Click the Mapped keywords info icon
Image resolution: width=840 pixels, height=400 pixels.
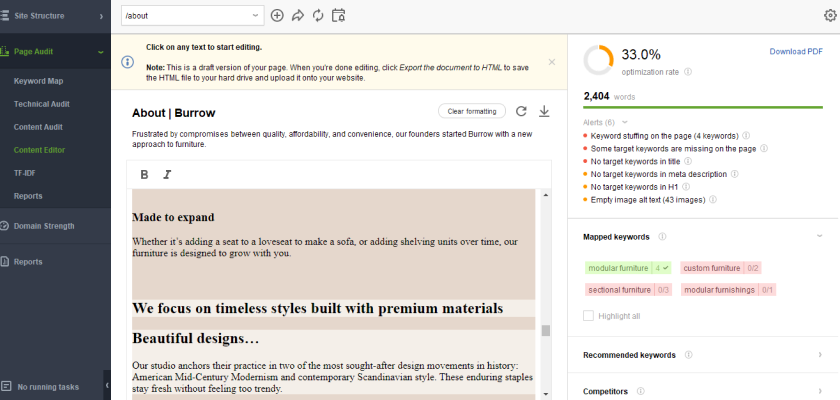(x=663, y=237)
